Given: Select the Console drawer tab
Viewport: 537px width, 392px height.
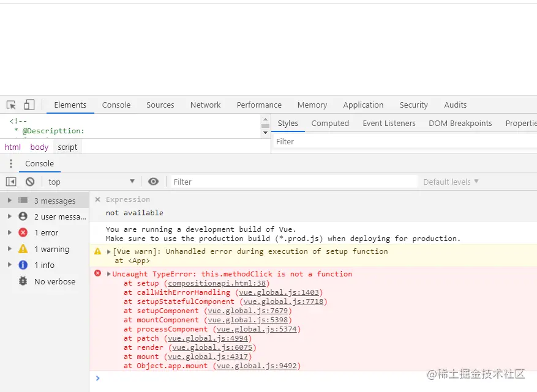Looking at the screenshot, I should point(39,163).
